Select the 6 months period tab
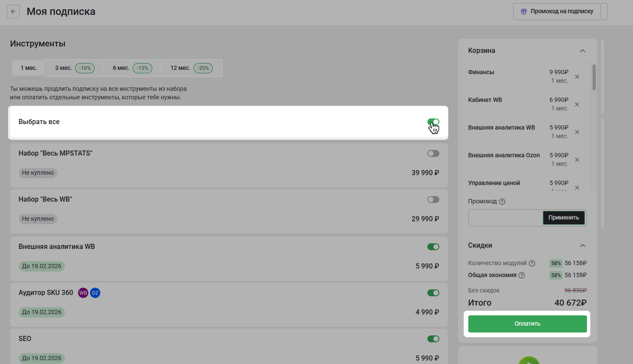633x364 pixels. (x=132, y=68)
